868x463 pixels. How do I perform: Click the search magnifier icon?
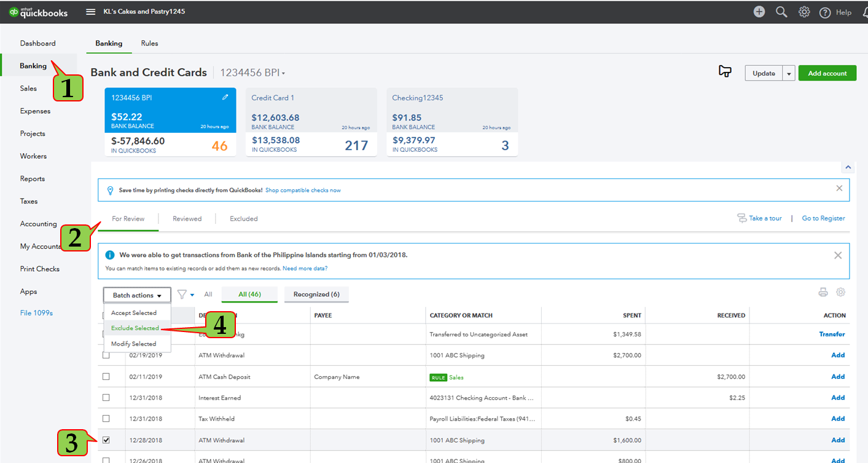pyautogui.click(x=781, y=12)
